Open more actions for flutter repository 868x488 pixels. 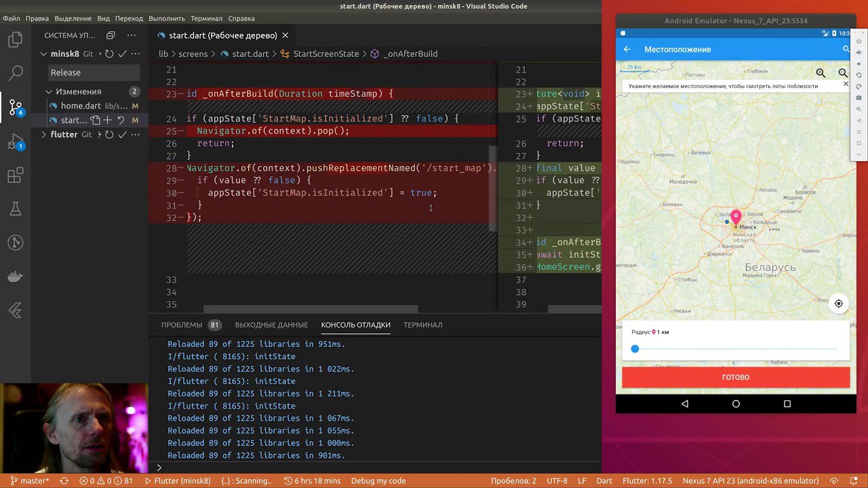tap(136, 134)
